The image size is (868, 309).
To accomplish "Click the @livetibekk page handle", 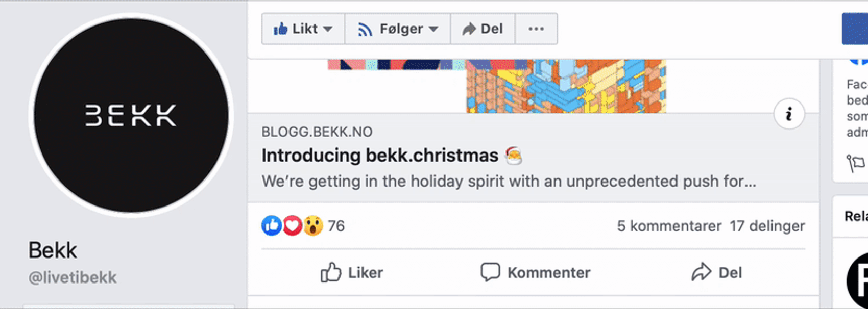I will tap(73, 277).
